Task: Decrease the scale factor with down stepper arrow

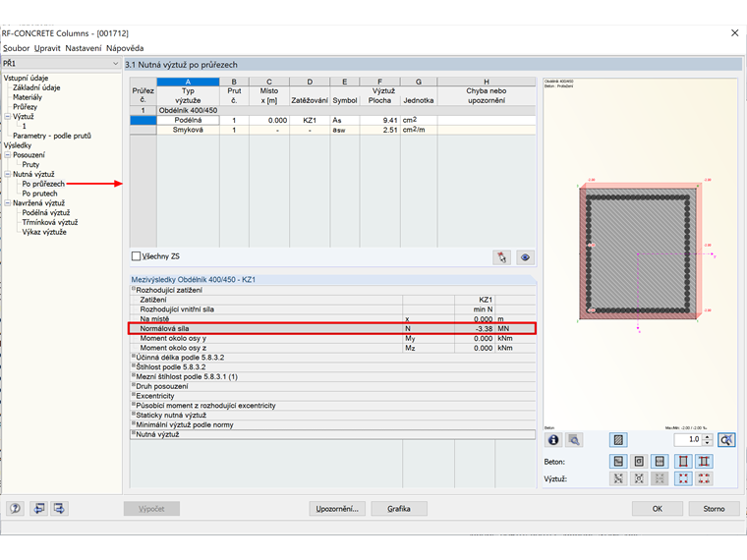Action: (x=708, y=443)
